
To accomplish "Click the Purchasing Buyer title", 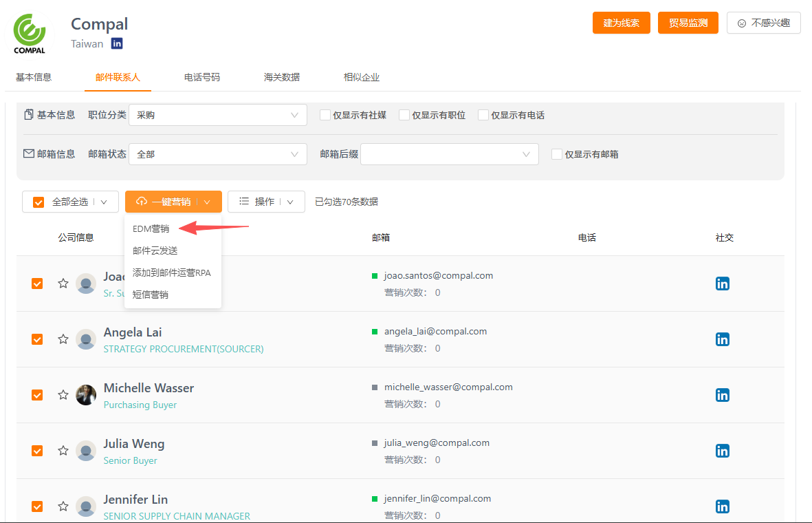I will tap(140, 405).
